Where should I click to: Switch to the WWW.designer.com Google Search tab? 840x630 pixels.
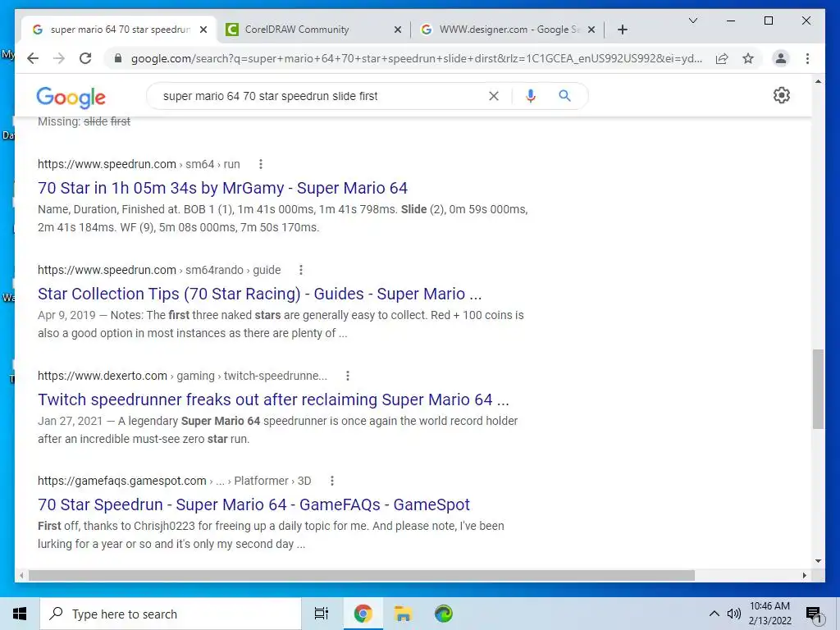click(x=506, y=30)
